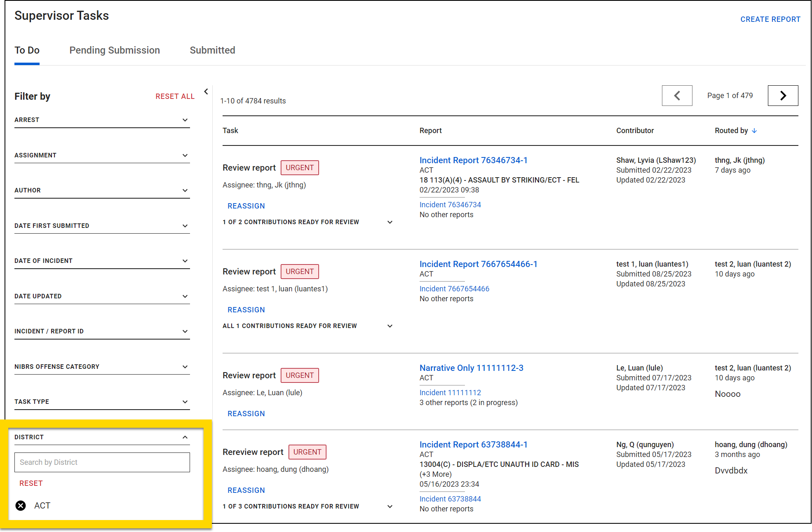Image resolution: width=812 pixels, height=532 pixels.
Task: Change sort direction on Routed by column
Action: point(755,130)
